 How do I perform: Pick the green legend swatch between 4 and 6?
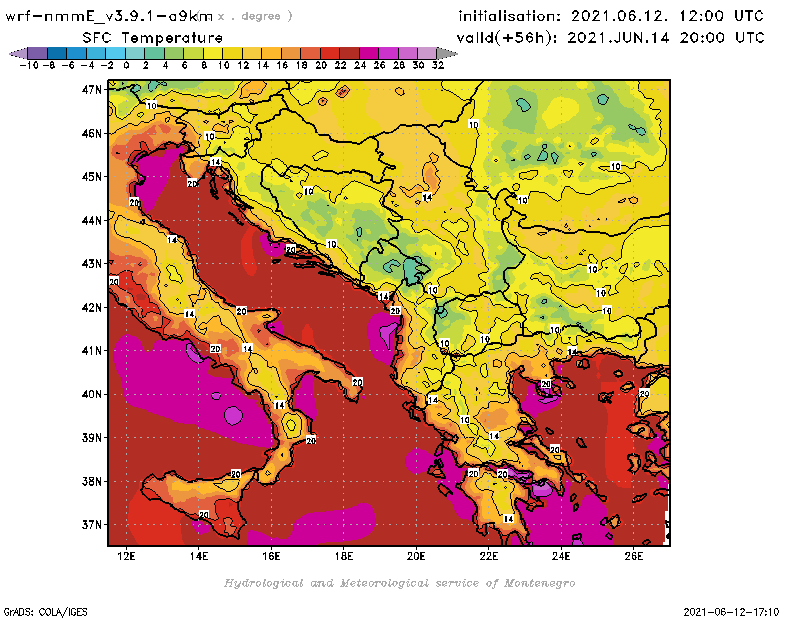pos(174,53)
